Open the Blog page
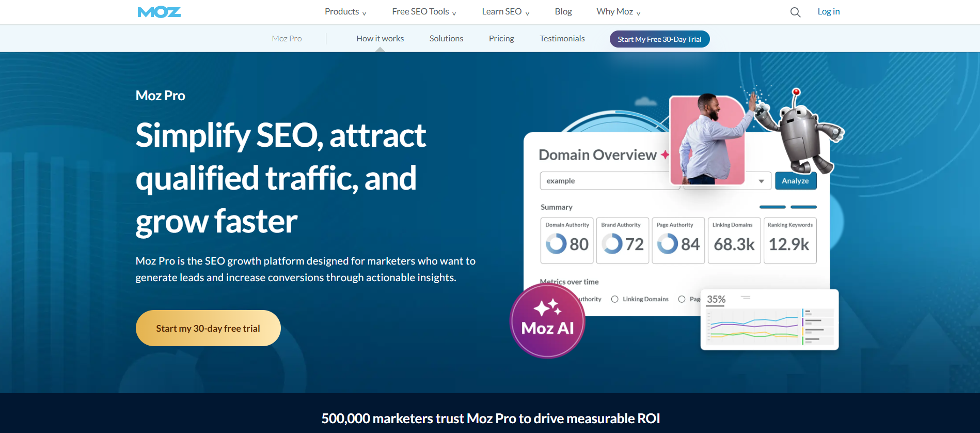 click(x=563, y=12)
